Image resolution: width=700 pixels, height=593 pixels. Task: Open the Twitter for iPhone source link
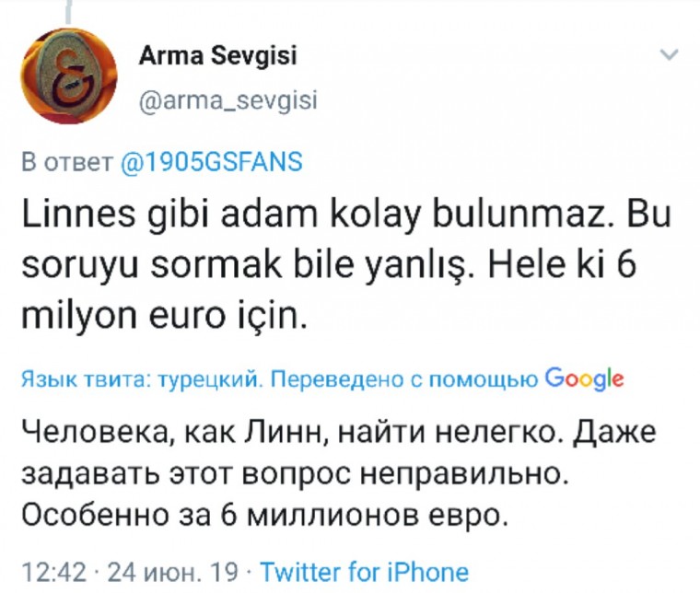tap(365, 572)
